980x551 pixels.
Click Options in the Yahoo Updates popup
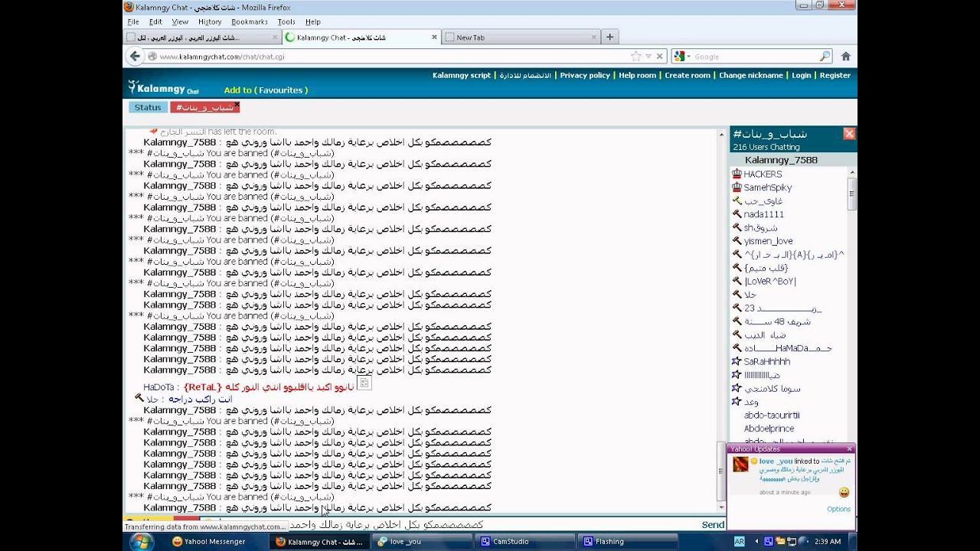click(838, 509)
